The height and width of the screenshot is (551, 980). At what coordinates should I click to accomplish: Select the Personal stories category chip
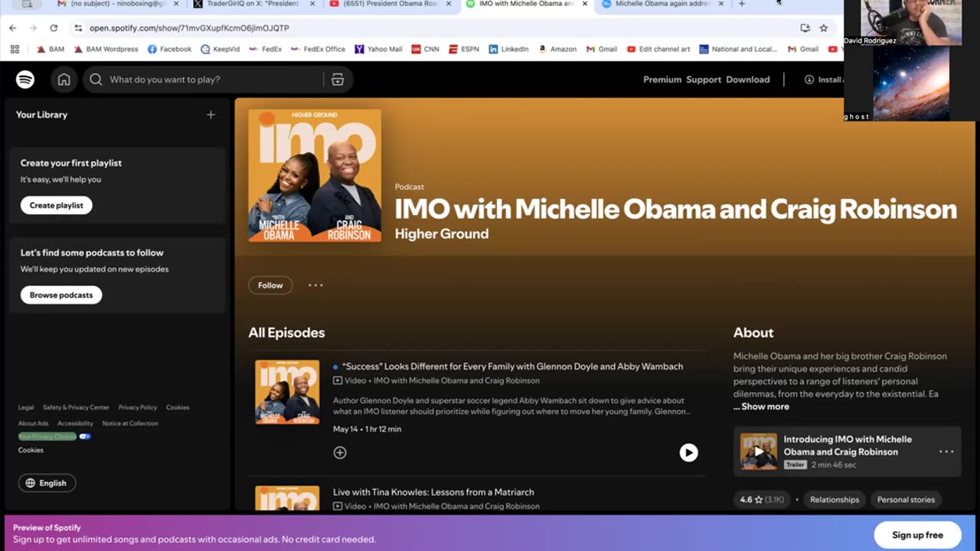point(906,500)
